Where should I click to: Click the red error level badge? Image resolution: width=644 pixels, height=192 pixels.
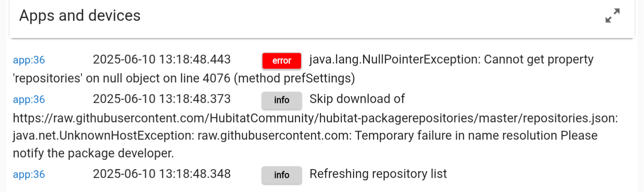282,61
